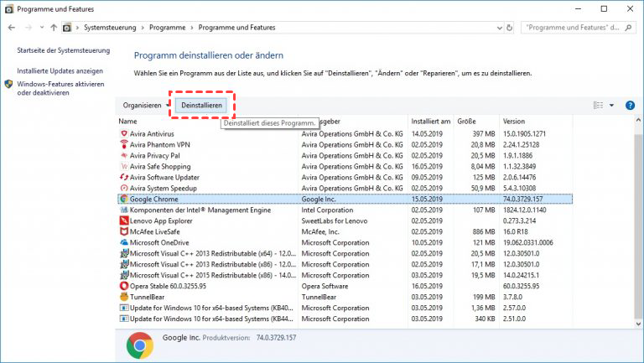Click the Google Chrome icon in list
Viewport: 644px width, 363px height.
[x=124, y=199]
